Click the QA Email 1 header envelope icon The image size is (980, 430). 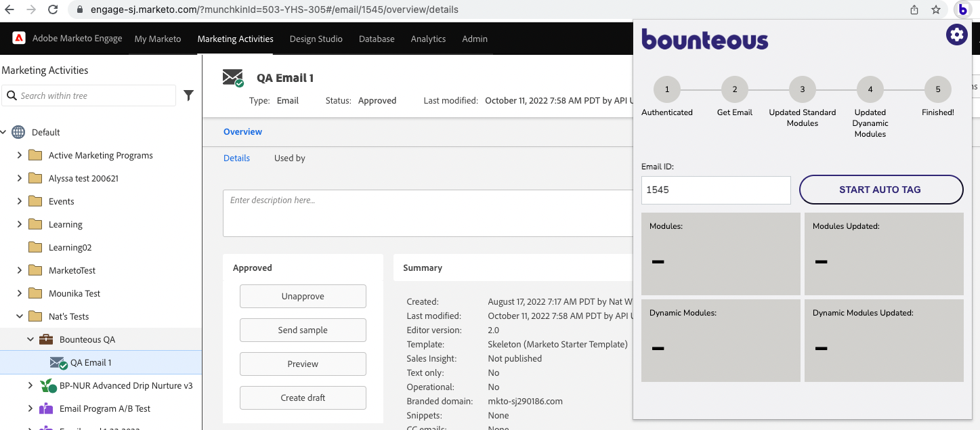[233, 78]
